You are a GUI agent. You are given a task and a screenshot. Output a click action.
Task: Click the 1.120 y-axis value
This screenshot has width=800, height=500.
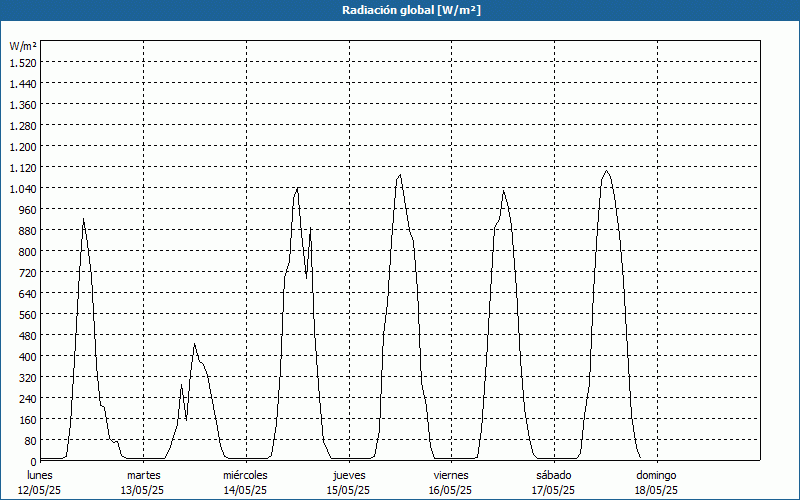click(23, 168)
